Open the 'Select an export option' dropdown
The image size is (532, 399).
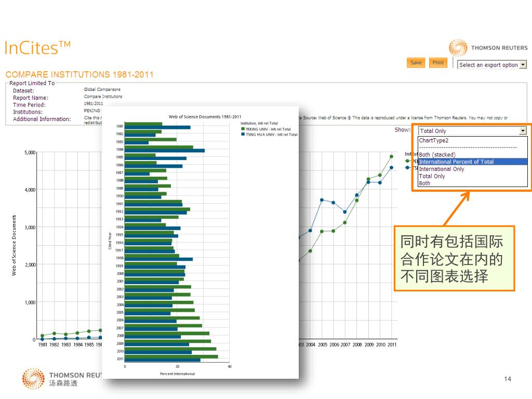click(491, 65)
